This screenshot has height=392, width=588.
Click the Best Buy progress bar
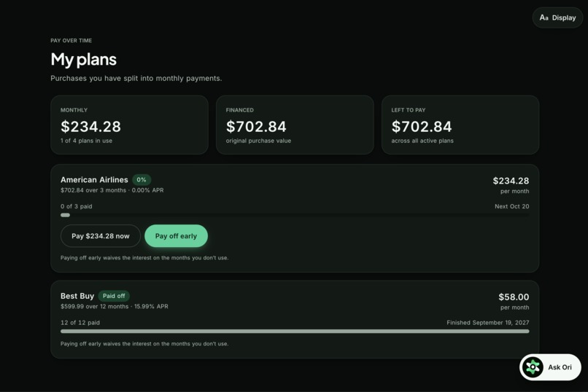295,331
